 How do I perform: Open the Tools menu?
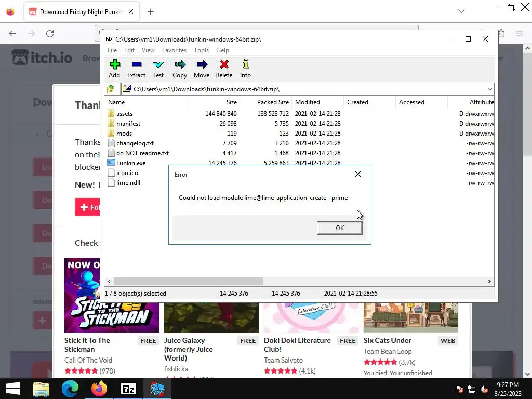[201, 50]
